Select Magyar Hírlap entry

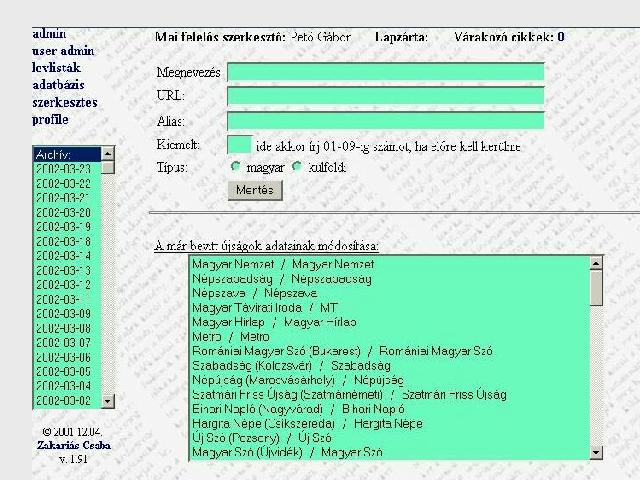(x=390, y=322)
